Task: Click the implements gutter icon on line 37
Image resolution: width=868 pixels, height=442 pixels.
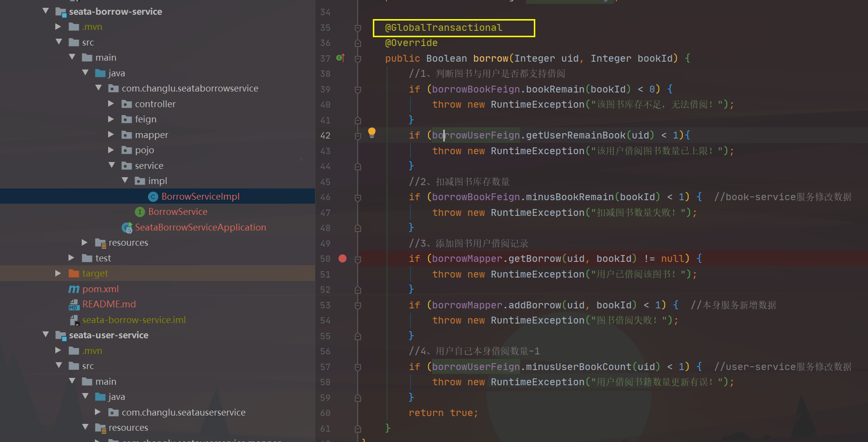Action: coord(341,58)
